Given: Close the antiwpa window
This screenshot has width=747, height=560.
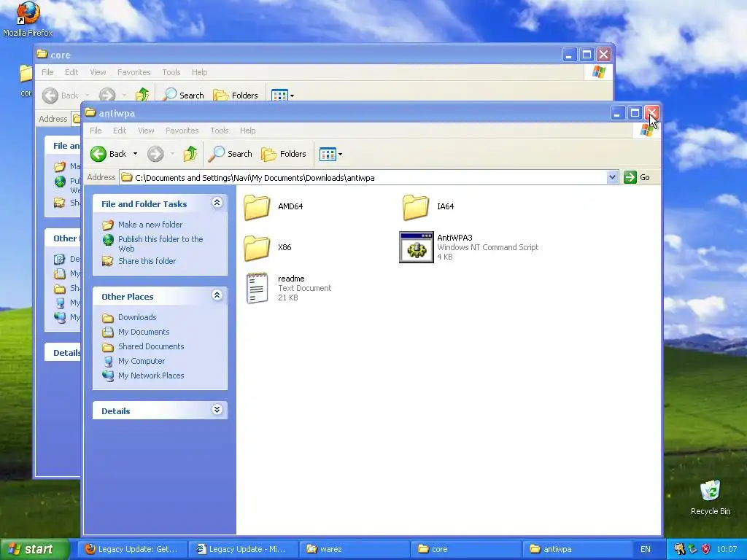Looking at the screenshot, I should point(651,113).
